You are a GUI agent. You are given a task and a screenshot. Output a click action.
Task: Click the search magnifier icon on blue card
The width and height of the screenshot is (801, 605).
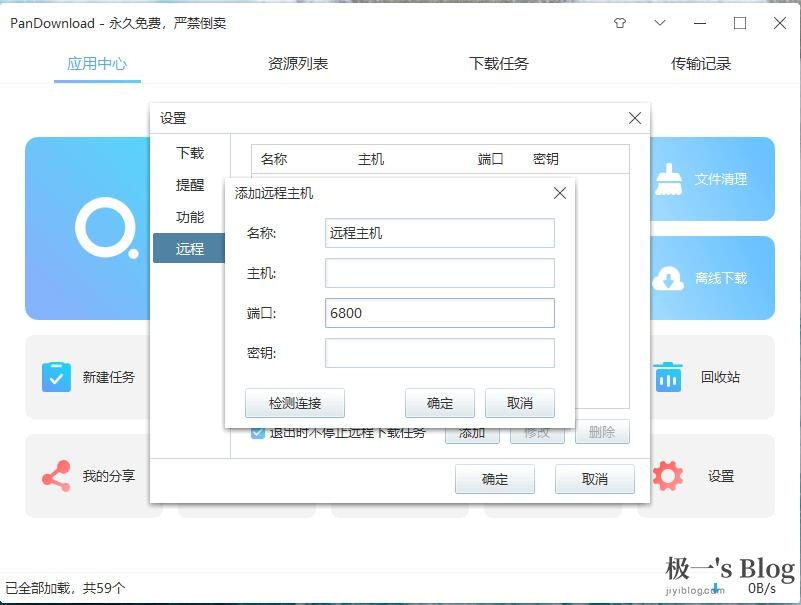[x=106, y=228]
